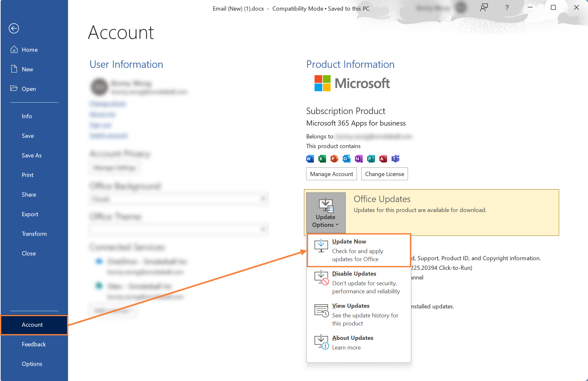Click the feedback person icon in title bar
This screenshot has height=381, width=588.
(x=484, y=7)
